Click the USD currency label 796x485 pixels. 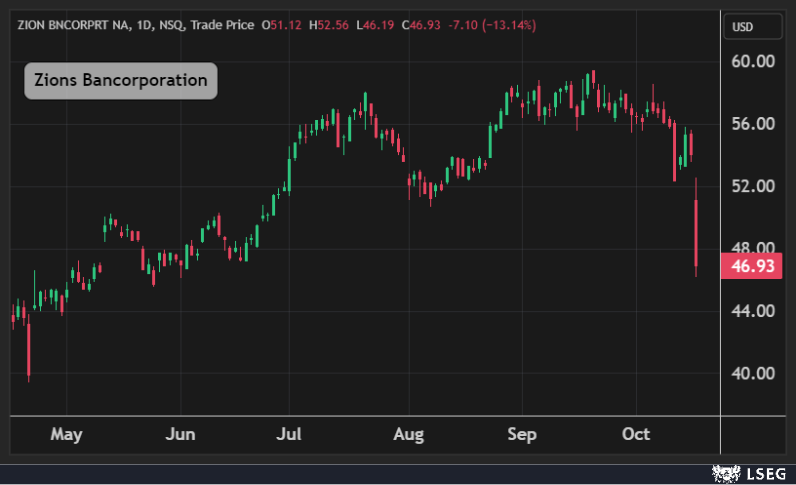point(742,26)
